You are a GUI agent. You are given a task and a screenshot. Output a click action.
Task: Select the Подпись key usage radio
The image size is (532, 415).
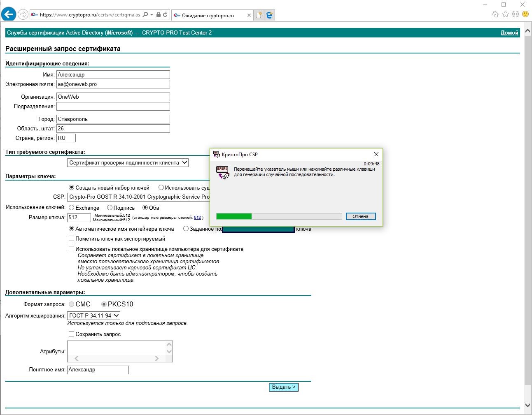click(x=110, y=208)
